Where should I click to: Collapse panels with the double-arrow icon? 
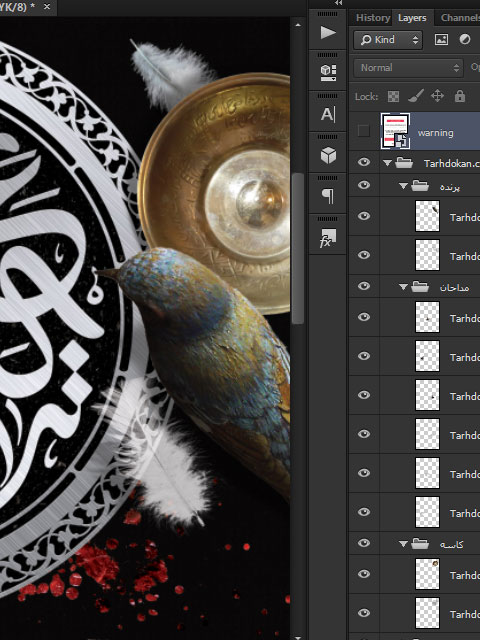(338, 3)
